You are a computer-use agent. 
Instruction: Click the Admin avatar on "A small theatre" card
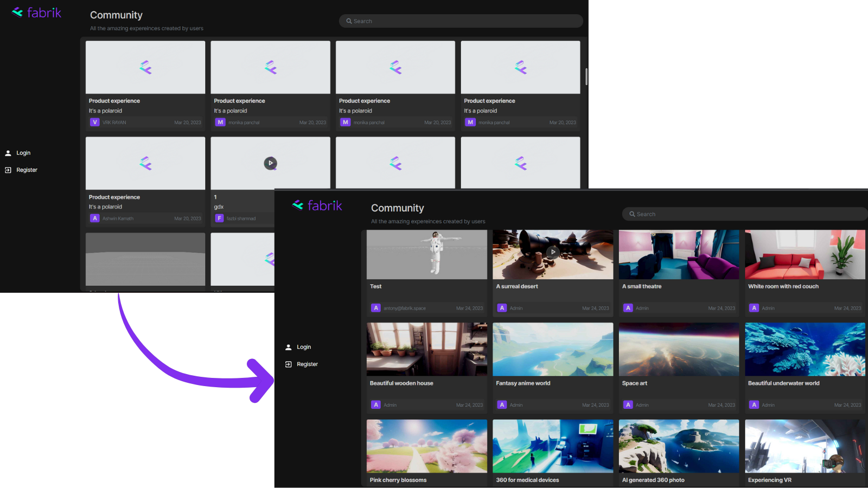point(628,308)
